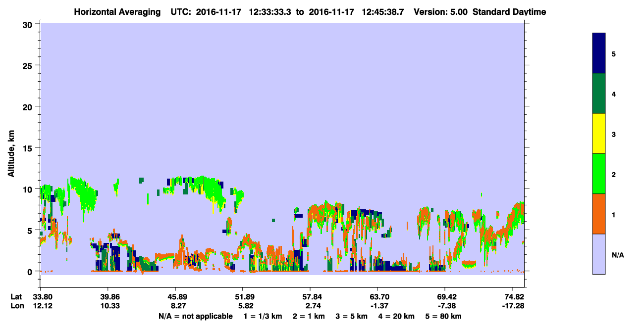
Task: Click the '1 = 1/3 km' footnote
Action: point(262,316)
